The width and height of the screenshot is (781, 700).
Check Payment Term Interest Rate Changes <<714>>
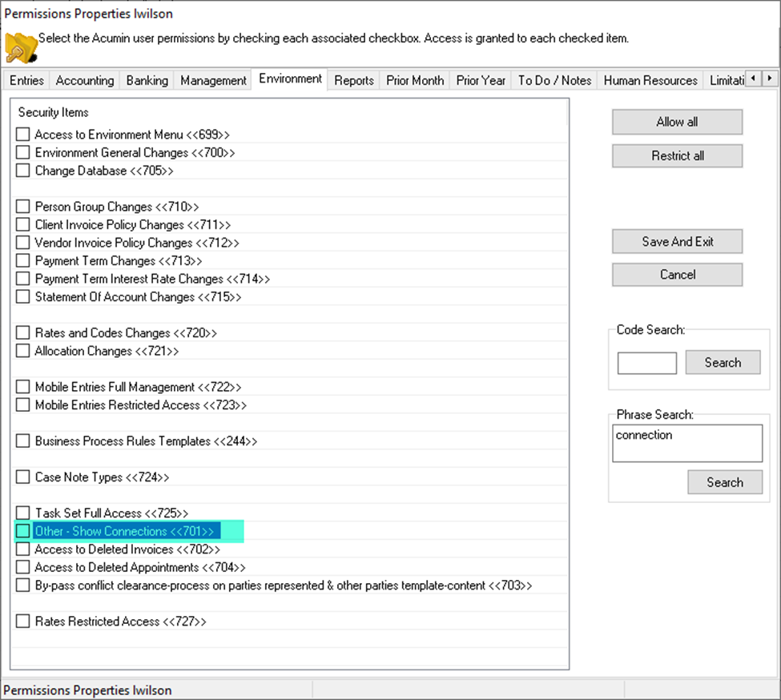click(x=23, y=279)
